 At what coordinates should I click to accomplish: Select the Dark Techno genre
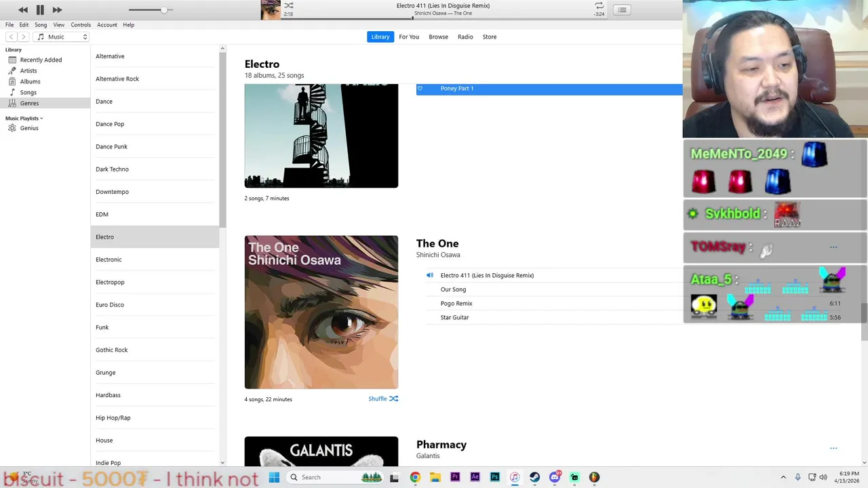(x=155, y=169)
